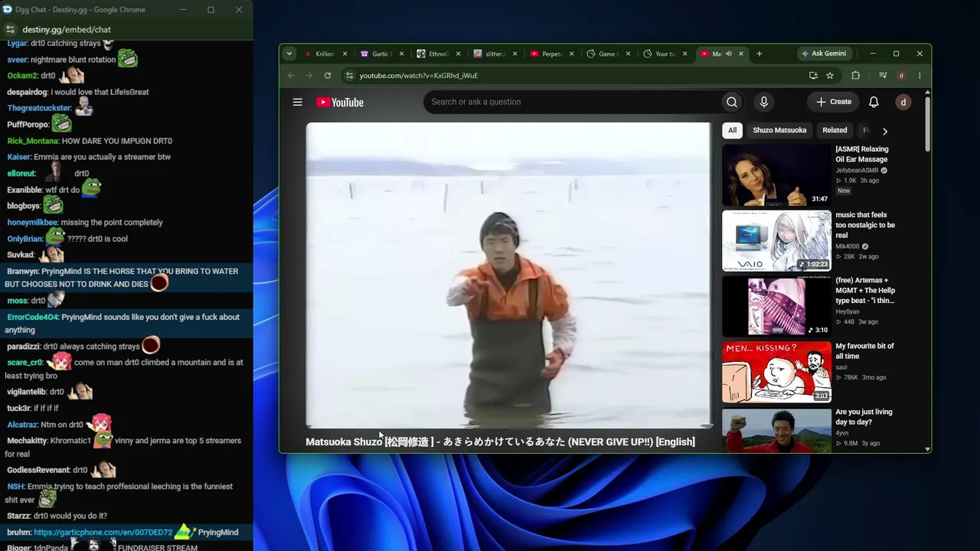This screenshot has height=551, width=980.
Task: Start voice search with the microphone icon
Action: (763, 102)
